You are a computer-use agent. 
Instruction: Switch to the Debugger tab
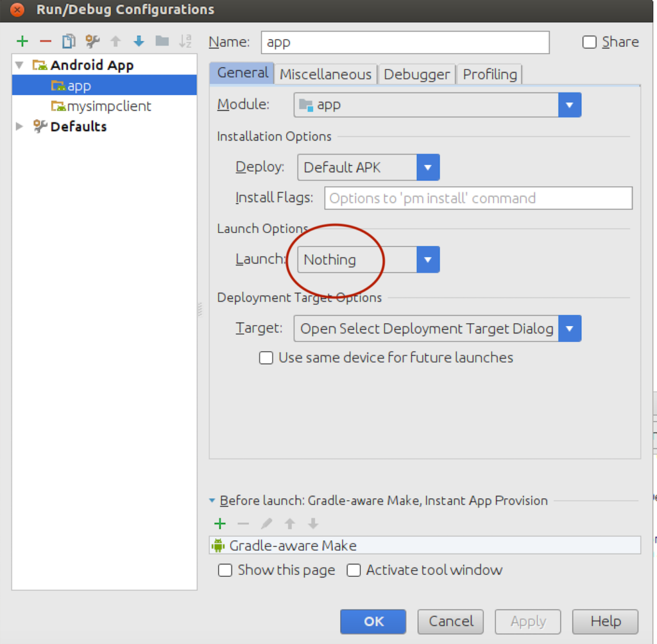click(416, 74)
